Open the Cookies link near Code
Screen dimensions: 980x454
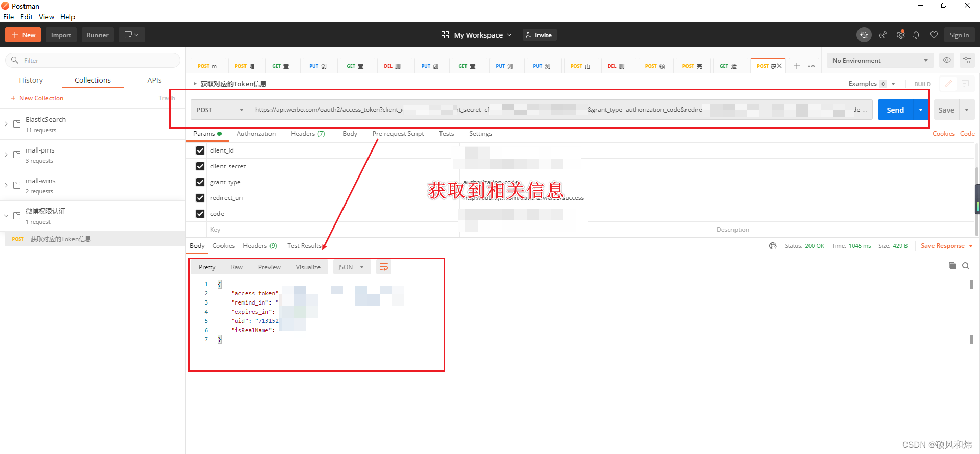pyautogui.click(x=943, y=134)
